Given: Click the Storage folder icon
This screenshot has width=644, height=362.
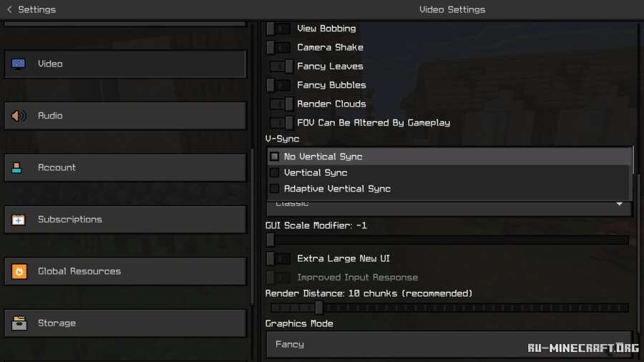Looking at the screenshot, I should click(19, 323).
